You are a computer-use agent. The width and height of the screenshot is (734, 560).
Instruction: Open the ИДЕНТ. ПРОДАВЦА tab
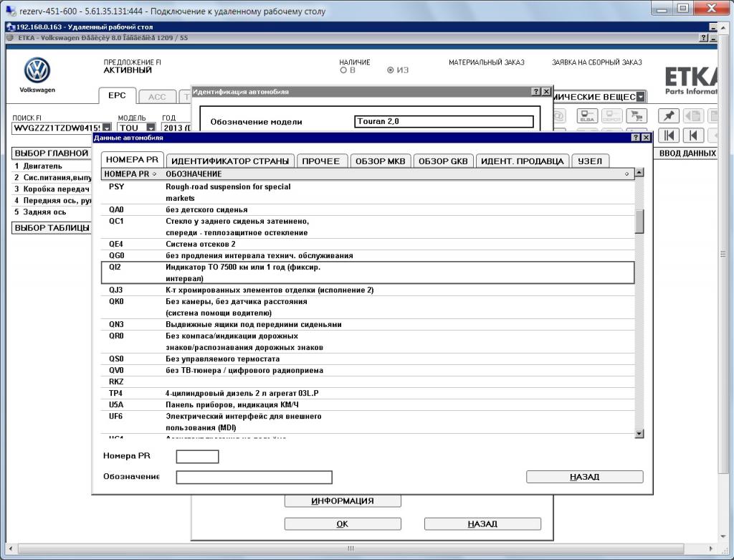tap(523, 161)
